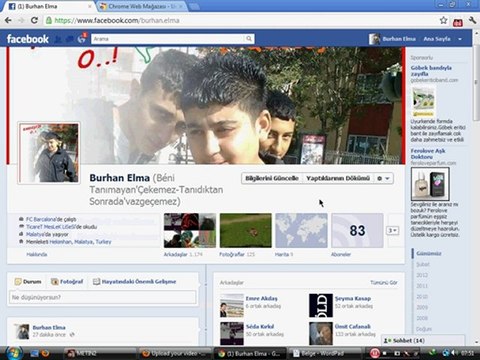
Task: Bookmark this page with the star icon
Action: click(x=443, y=20)
